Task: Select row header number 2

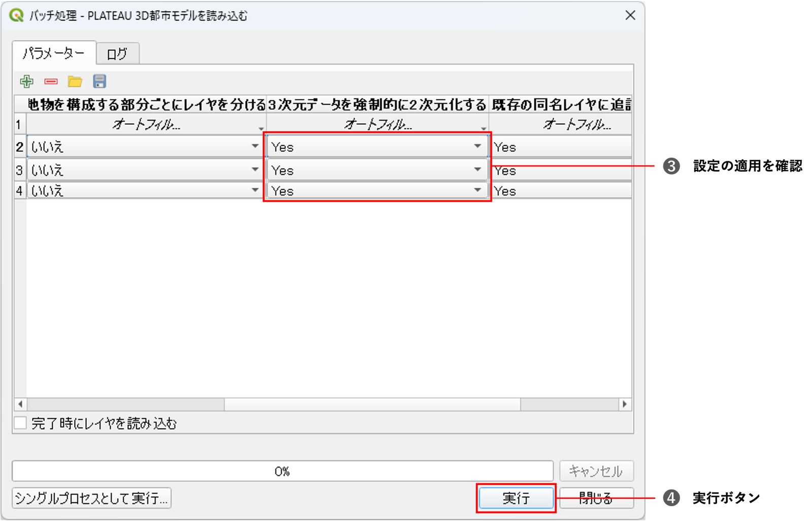Action: [x=20, y=147]
